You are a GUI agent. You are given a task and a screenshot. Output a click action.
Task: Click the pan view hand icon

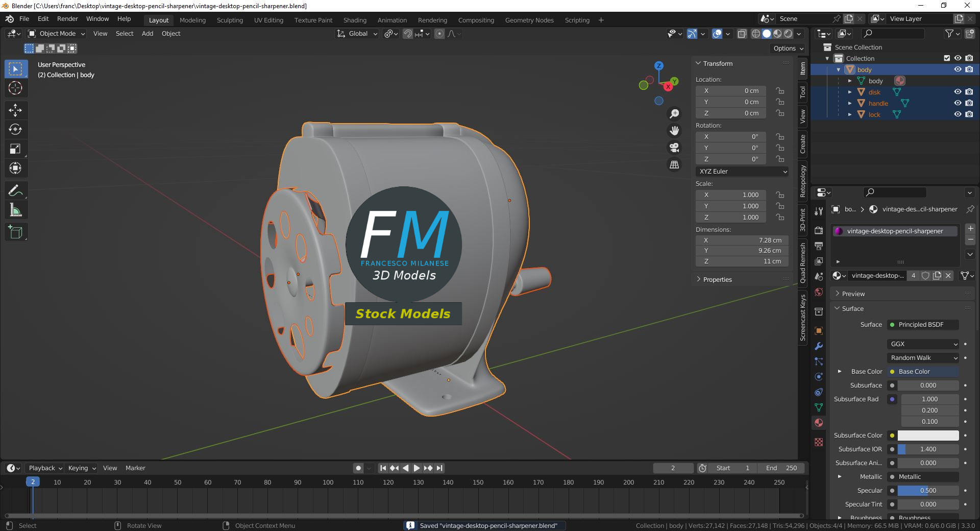[x=674, y=131]
